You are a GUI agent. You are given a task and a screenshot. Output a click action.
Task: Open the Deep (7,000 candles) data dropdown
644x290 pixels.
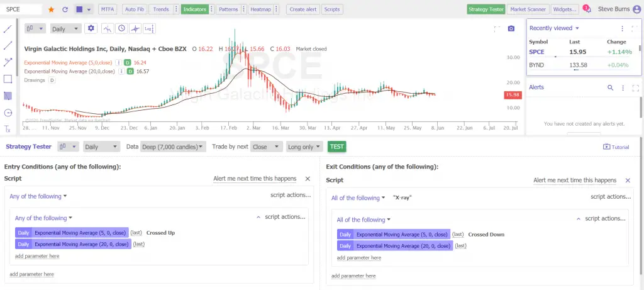click(x=173, y=147)
